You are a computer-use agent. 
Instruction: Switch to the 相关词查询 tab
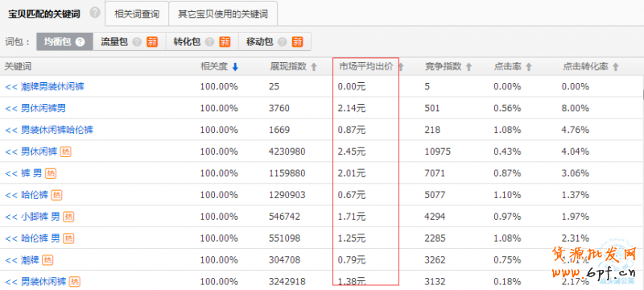coord(137,14)
